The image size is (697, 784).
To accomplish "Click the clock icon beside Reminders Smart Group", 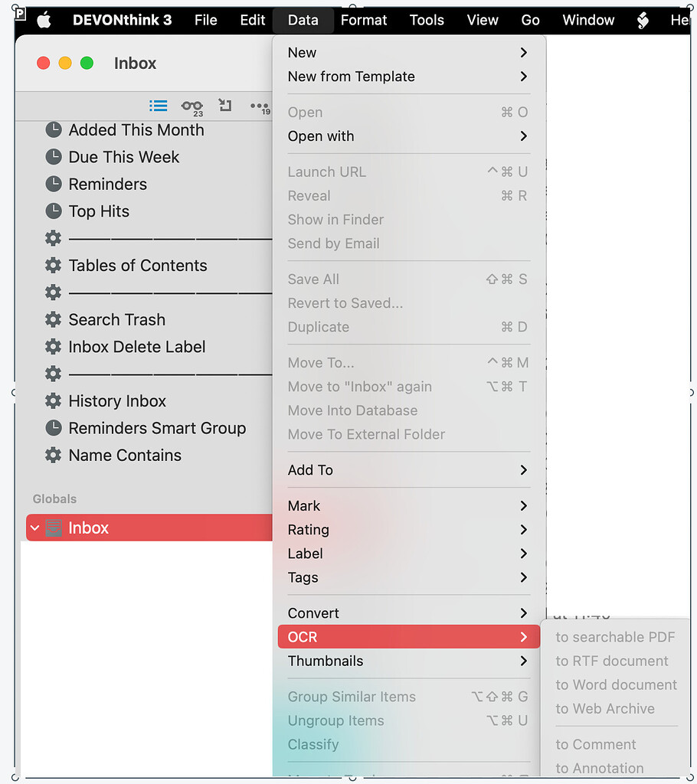I will coord(53,428).
